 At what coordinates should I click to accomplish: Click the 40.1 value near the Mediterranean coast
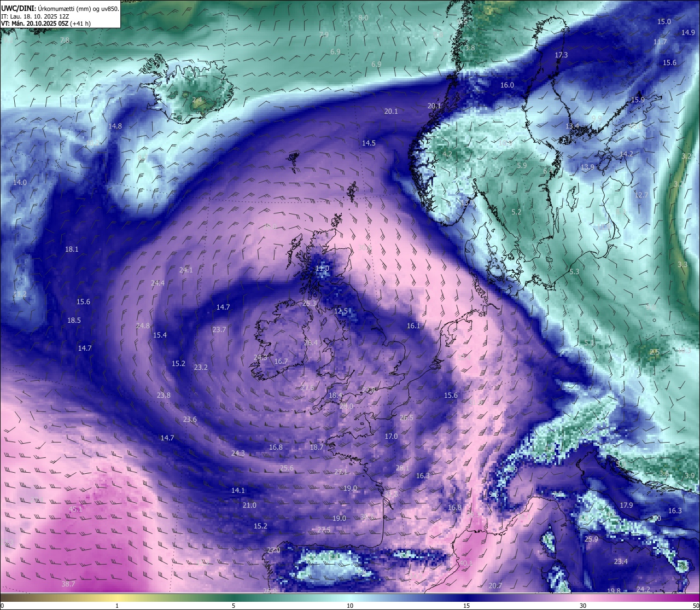(465, 563)
